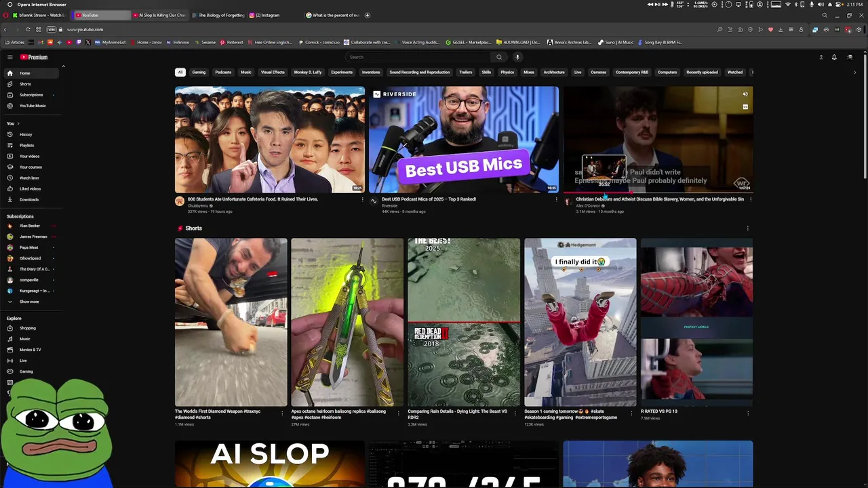Open Movies & TV under Explore

30,350
